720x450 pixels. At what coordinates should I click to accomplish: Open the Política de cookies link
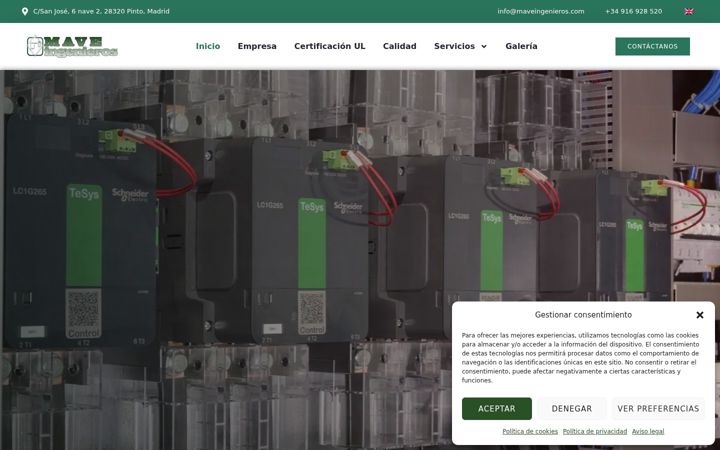coord(530,432)
